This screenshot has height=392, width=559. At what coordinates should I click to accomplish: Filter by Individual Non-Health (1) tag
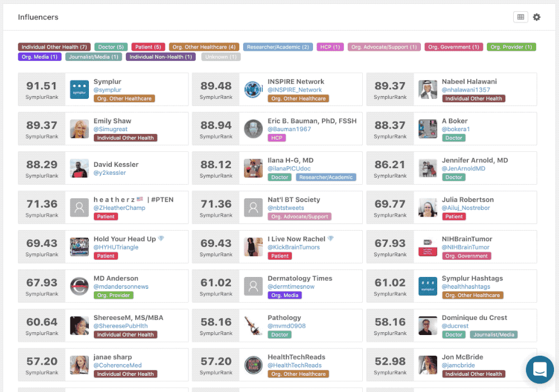click(160, 57)
